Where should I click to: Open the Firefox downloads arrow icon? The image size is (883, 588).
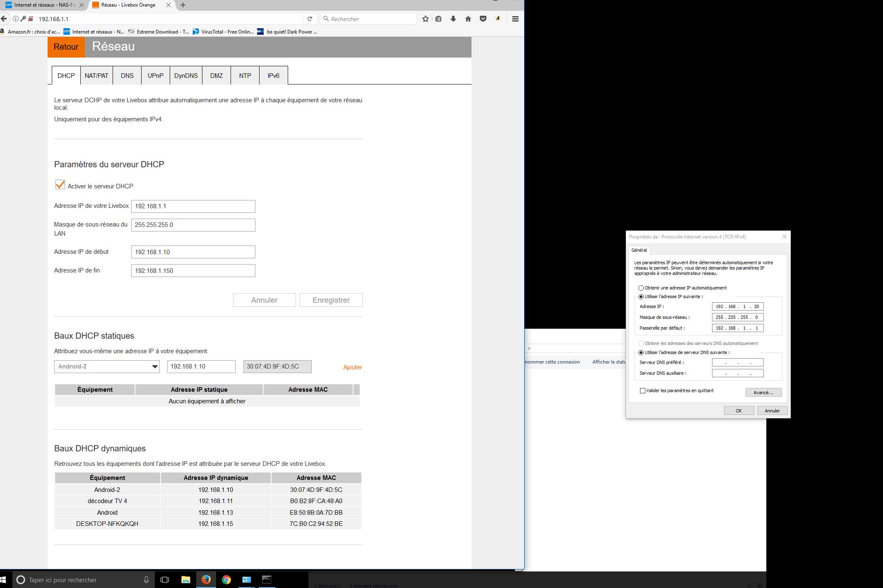pos(453,19)
